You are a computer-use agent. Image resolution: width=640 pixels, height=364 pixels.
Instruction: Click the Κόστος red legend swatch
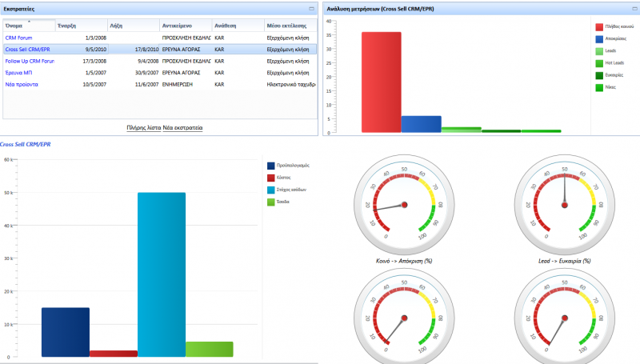point(271,178)
